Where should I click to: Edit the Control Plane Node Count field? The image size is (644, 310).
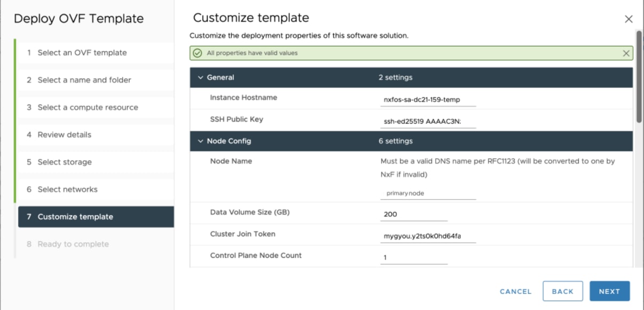[x=414, y=257]
